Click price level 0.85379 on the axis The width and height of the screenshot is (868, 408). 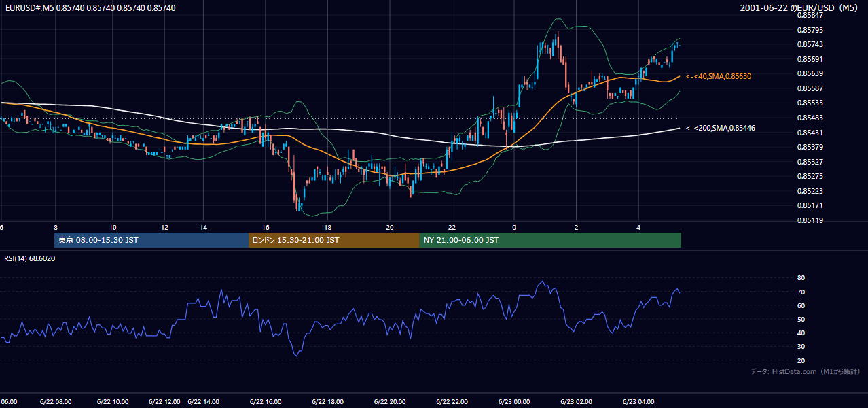tap(810, 147)
